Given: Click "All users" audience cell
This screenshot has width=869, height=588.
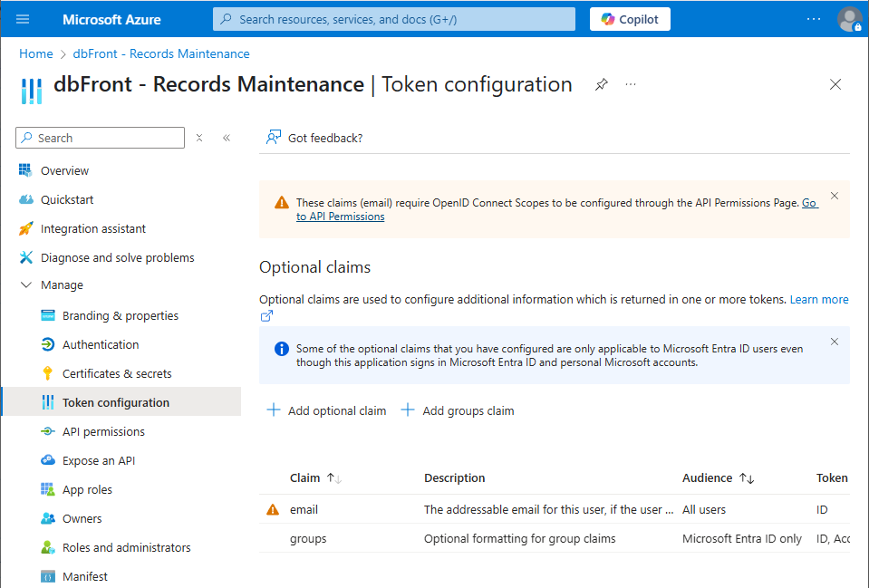Looking at the screenshot, I should click(704, 509).
